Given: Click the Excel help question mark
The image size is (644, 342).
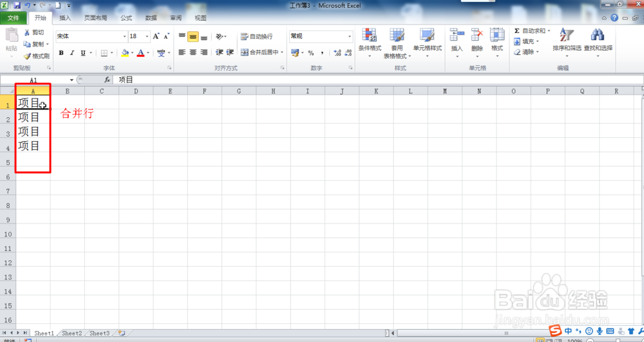Looking at the screenshot, I should pyautogui.click(x=614, y=17).
